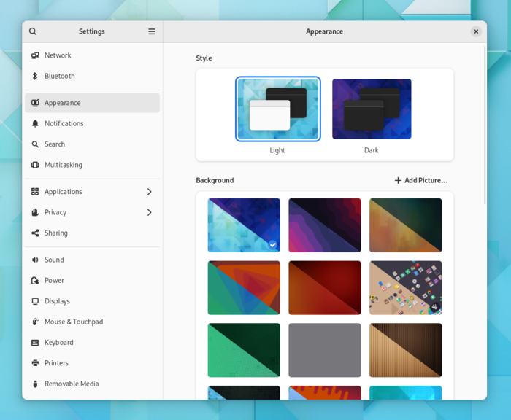Open the Displays settings panel
The height and width of the screenshot is (420, 511).
(x=57, y=301)
